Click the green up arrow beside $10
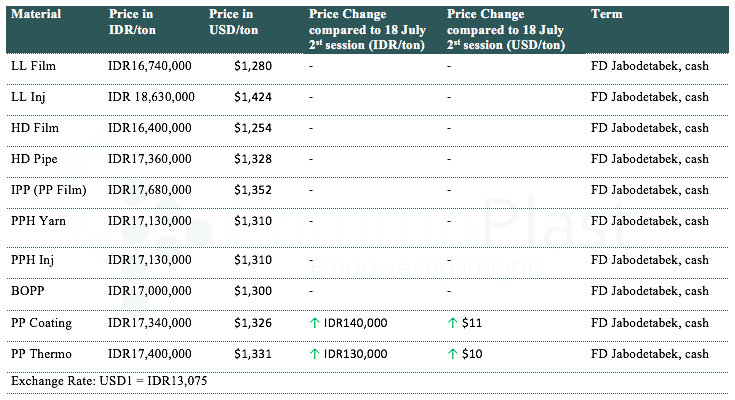The image size is (735, 400). click(x=452, y=354)
